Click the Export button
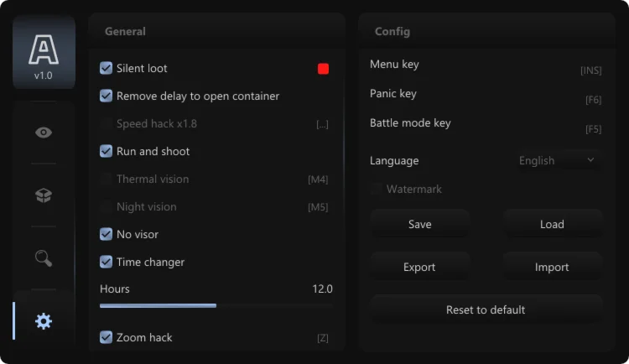 (x=419, y=267)
